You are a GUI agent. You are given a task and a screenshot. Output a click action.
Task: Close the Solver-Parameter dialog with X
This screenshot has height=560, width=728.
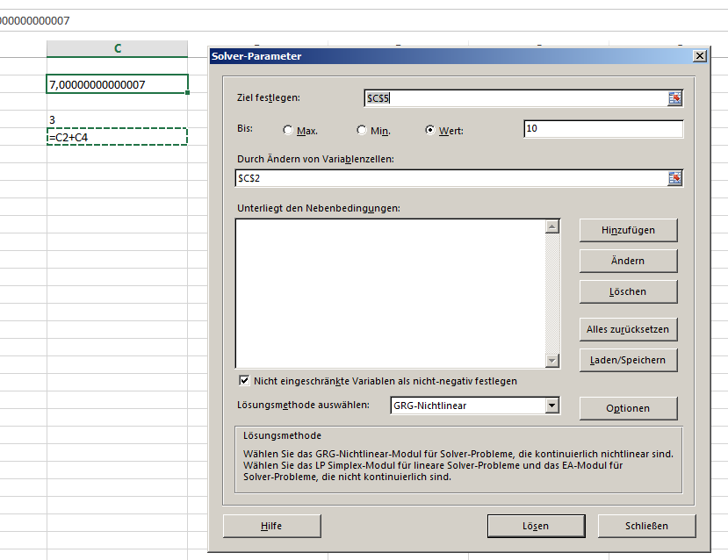point(699,56)
